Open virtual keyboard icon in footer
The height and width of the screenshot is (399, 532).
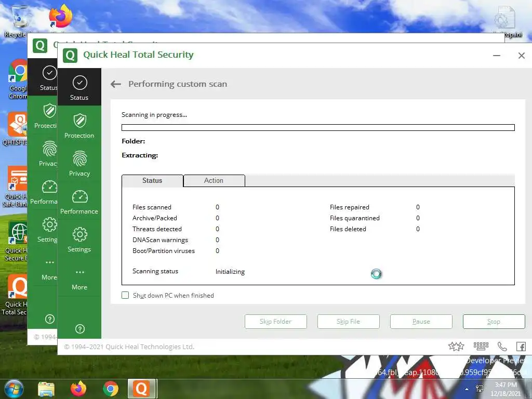pyautogui.click(x=481, y=346)
